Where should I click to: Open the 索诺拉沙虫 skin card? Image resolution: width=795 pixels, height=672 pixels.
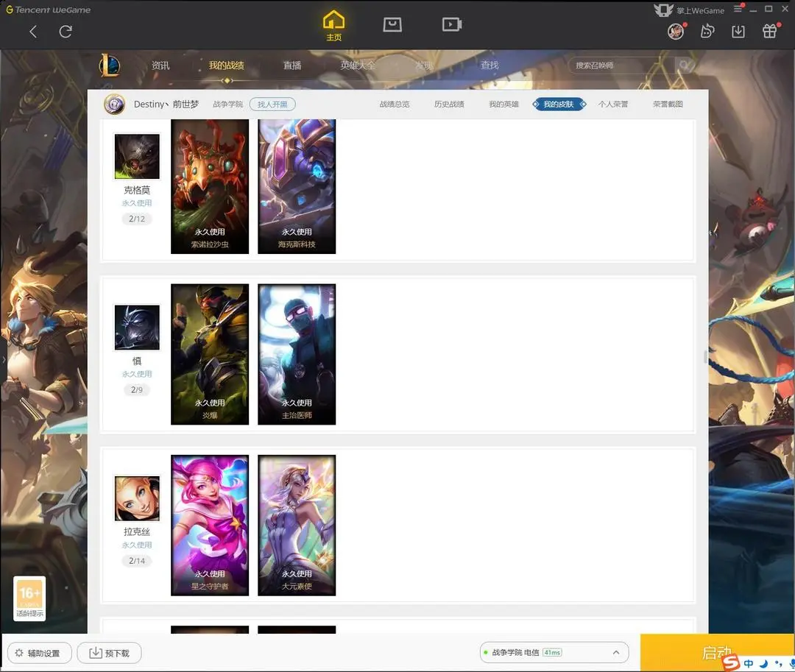[x=210, y=186]
